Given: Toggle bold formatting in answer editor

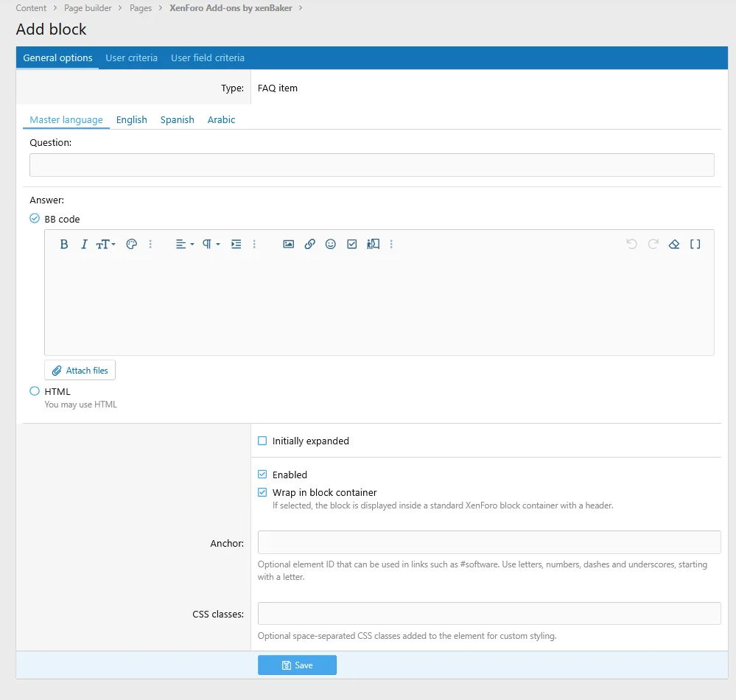Looking at the screenshot, I should point(64,244).
